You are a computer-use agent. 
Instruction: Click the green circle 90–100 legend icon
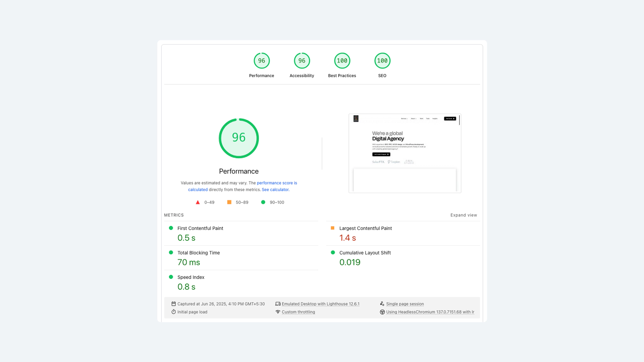pos(263,202)
